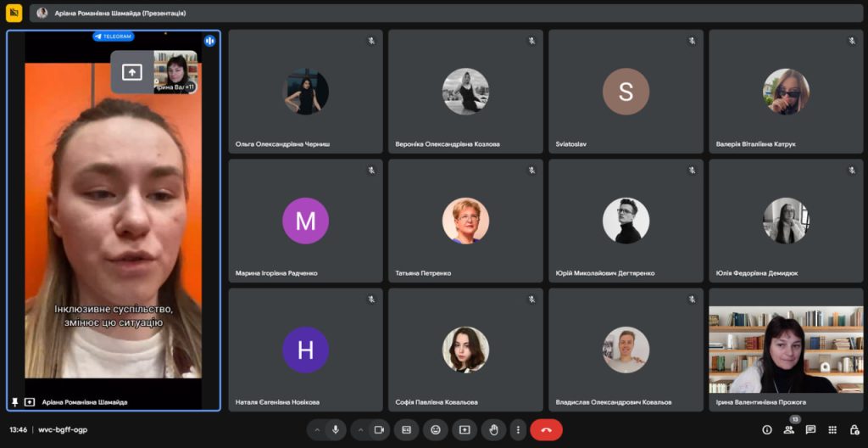Image resolution: width=868 pixels, height=448 pixels.
Task: Expand audio settings chevron beside microphone
Action: point(317,430)
